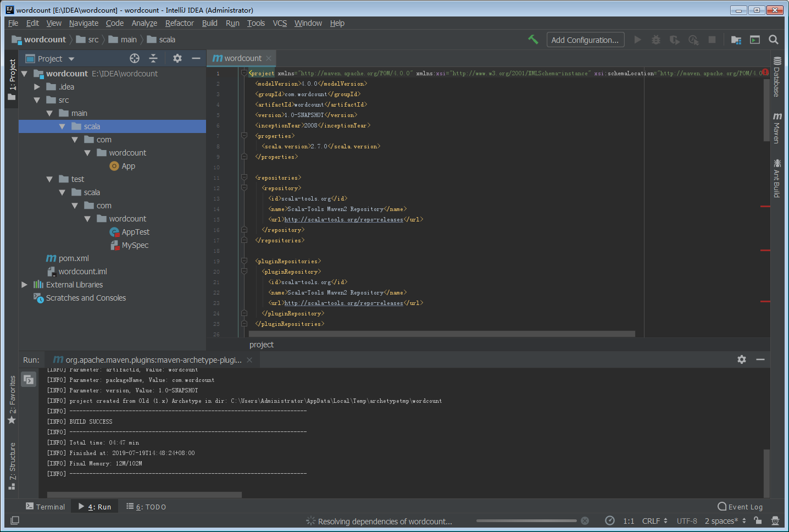The width and height of the screenshot is (789, 532).
Task: Open the indent 2 spaces dropdown
Action: coord(725,521)
